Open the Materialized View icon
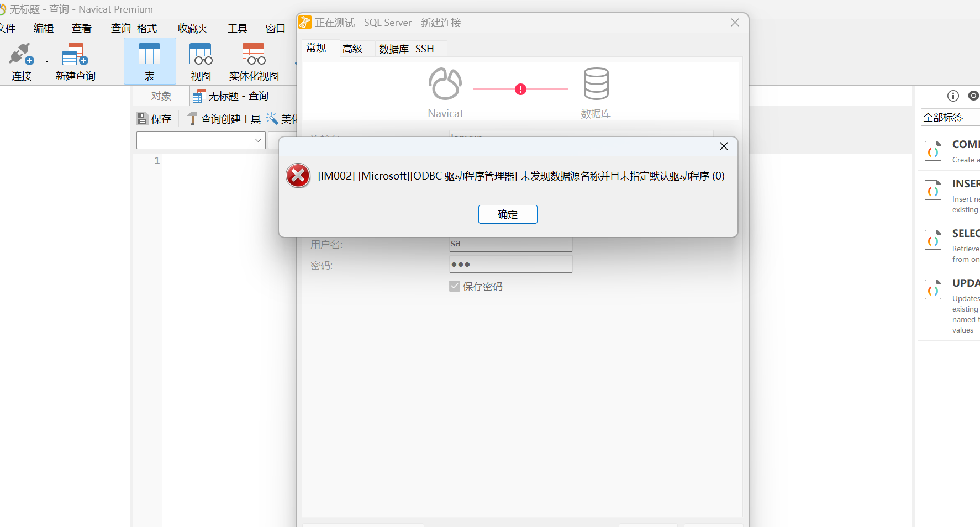The image size is (980, 527). [x=254, y=55]
